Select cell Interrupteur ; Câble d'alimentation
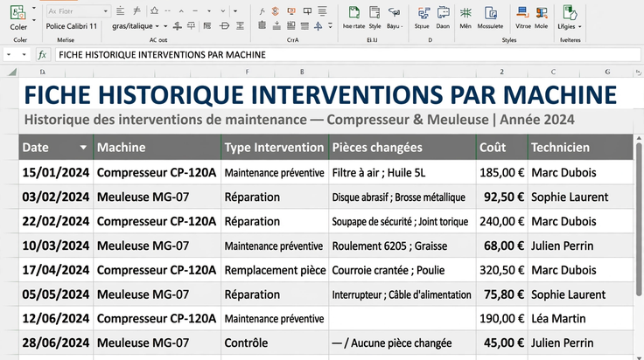Screen dimensions: 644x360 pyautogui.click(x=402, y=294)
